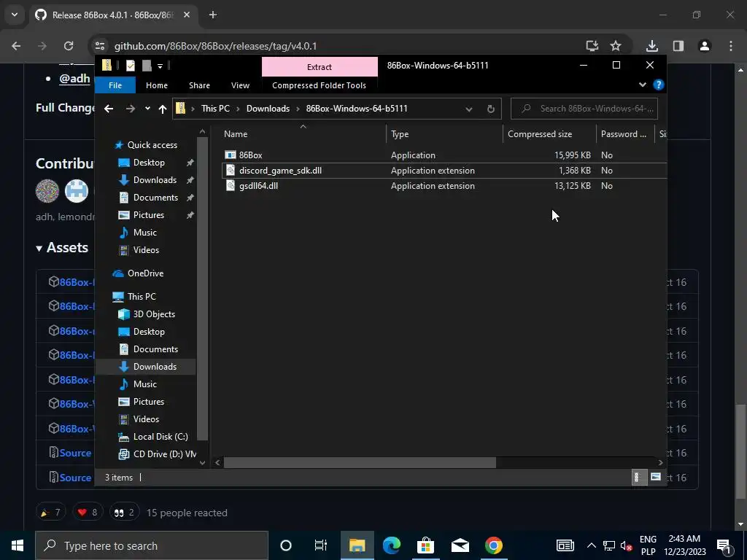This screenshot has width=747, height=560.
Task: Click the eyes reaction button on GitHub
Action: (x=124, y=513)
